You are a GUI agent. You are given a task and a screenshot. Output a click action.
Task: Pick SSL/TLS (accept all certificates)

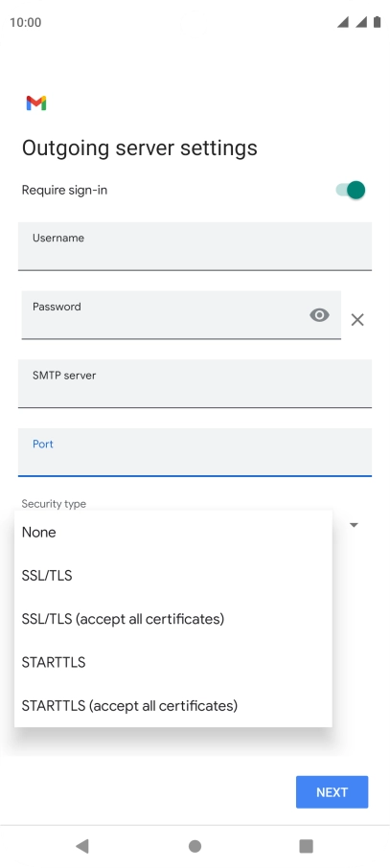pos(173,619)
